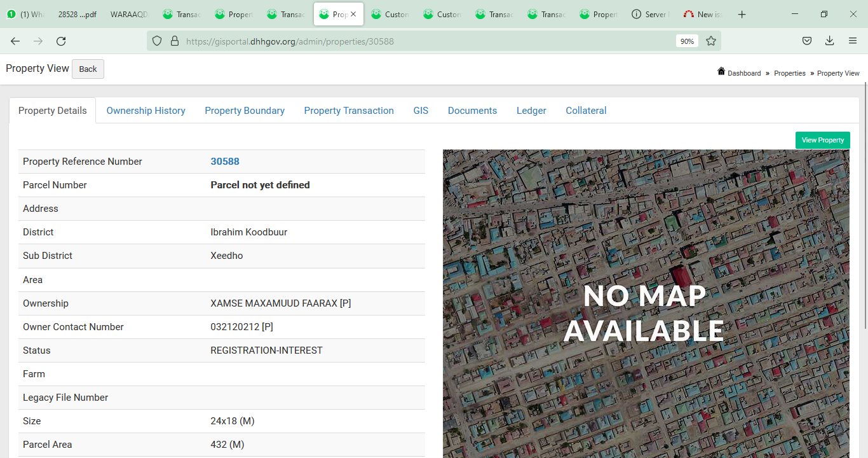
Task: Go back using the browser back arrow
Action: click(x=15, y=41)
